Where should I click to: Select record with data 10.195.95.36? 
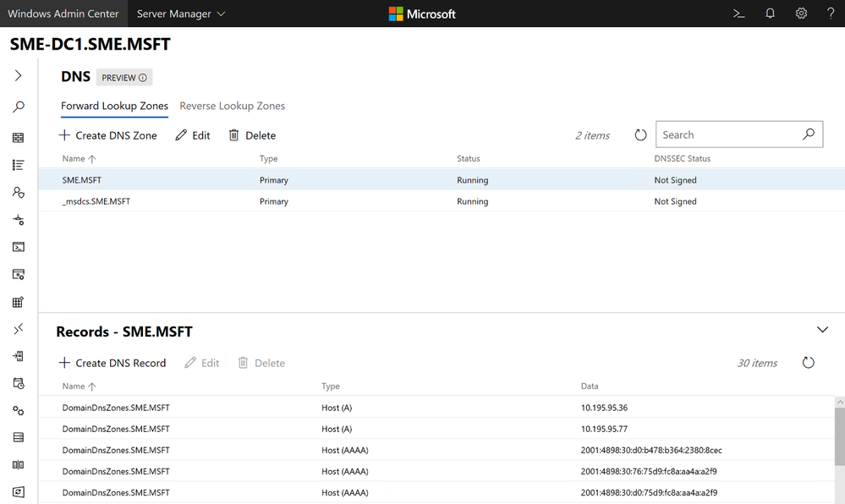(436, 408)
